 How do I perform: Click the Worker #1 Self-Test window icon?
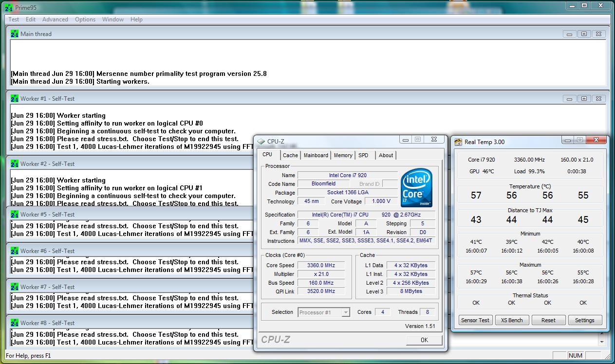click(x=15, y=98)
